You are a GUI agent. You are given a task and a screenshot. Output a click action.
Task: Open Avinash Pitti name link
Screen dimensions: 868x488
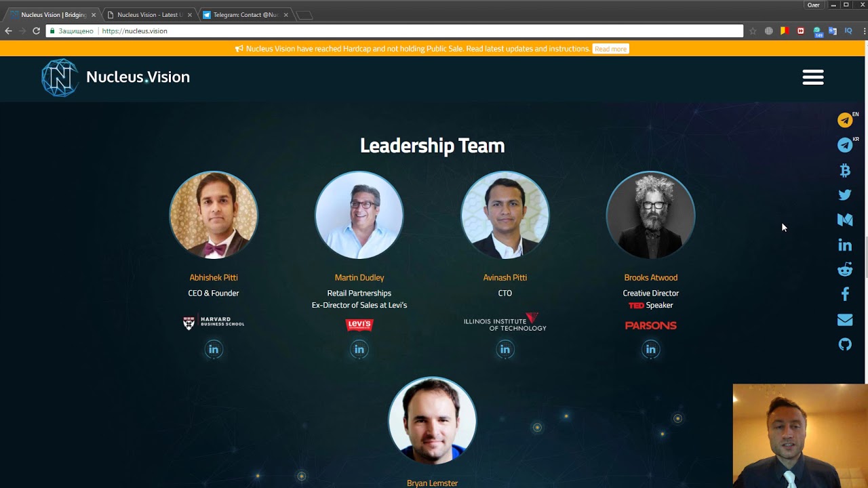(x=505, y=277)
